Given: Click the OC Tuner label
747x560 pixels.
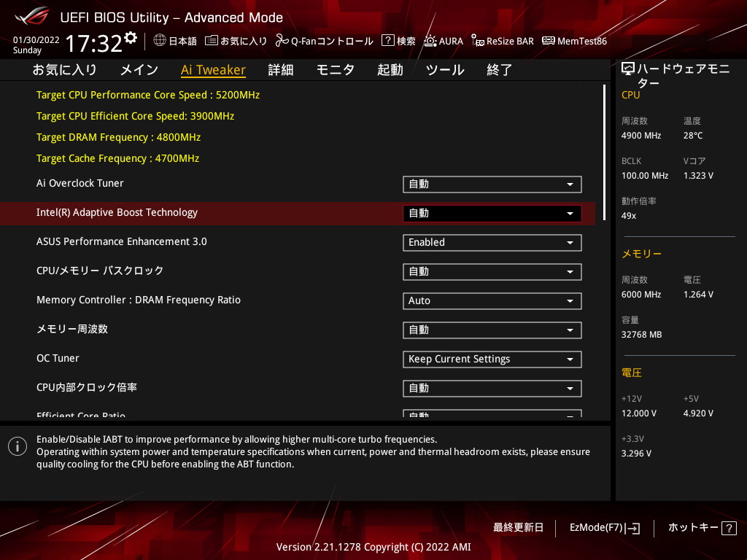Looking at the screenshot, I should [x=58, y=358].
